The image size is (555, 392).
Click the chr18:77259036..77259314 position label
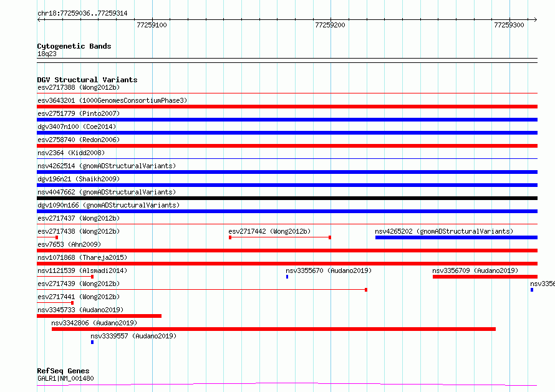(x=82, y=14)
